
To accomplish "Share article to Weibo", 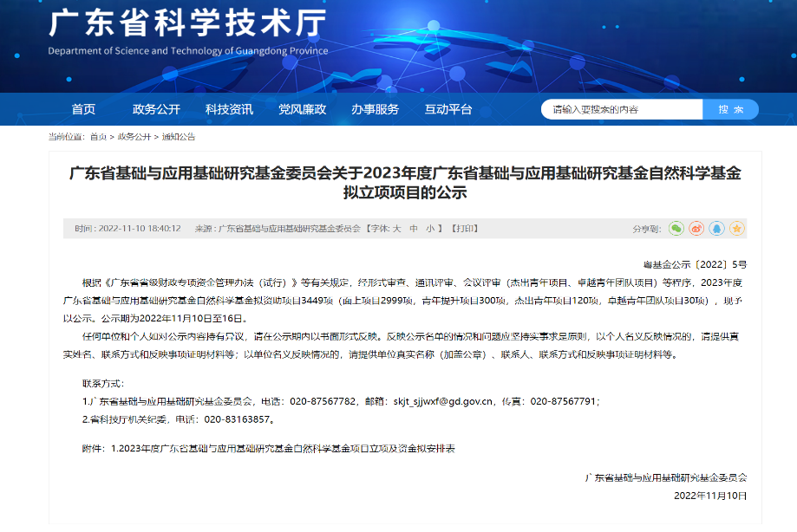I will coord(697,228).
